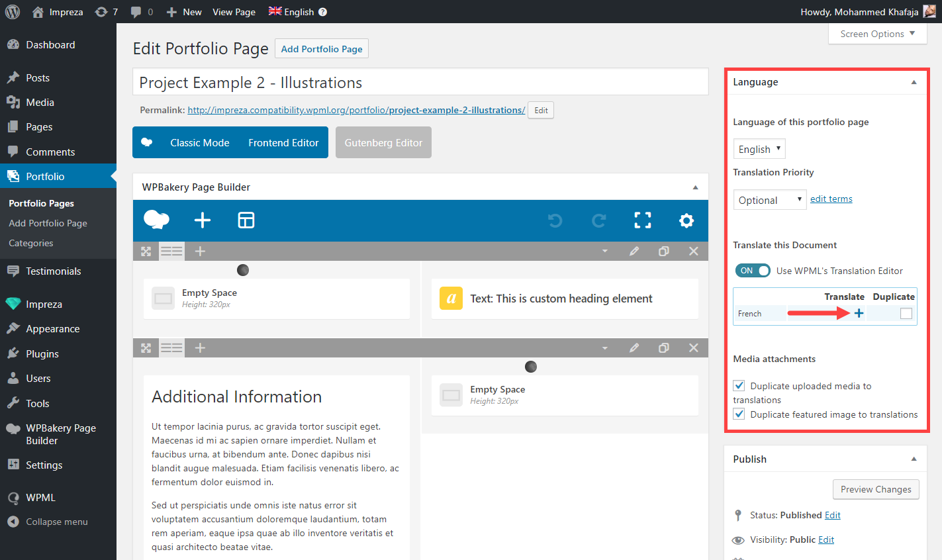Click the Add Portfolio Page button
Viewport: 942px width, 560px height.
pyautogui.click(x=322, y=49)
